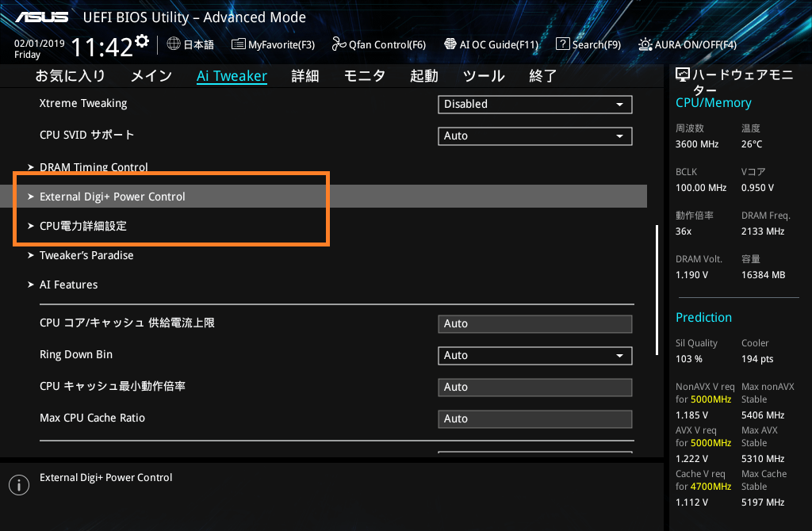Open Qfan Control(F6)
The image size is (812, 531).
378,44
